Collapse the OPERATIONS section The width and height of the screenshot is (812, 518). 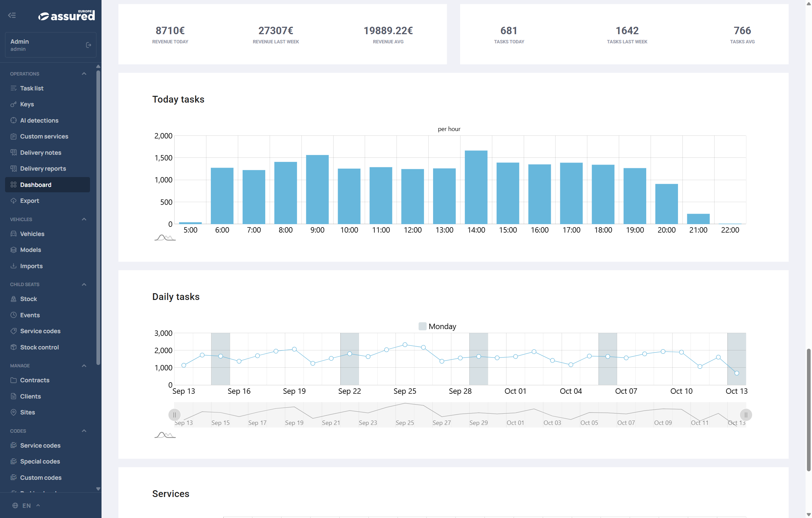pyautogui.click(x=84, y=73)
